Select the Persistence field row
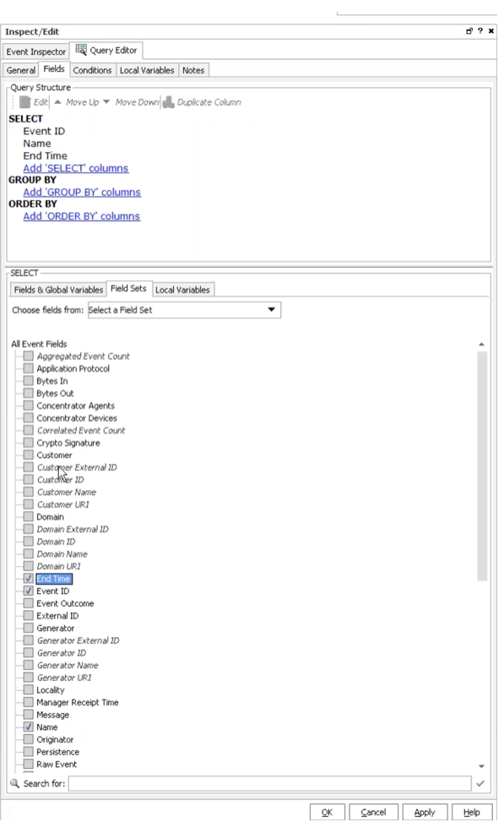The height and width of the screenshot is (833, 504). 57,752
